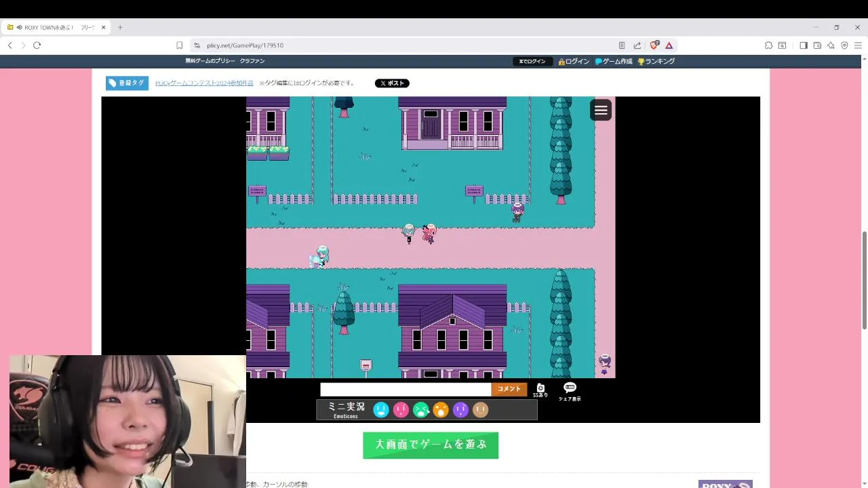This screenshot has height=488, width=868.
Task: Click the plicy.net/GamePlay/179510 URL field
Action: pyautogui.click(x=245, y=45)
